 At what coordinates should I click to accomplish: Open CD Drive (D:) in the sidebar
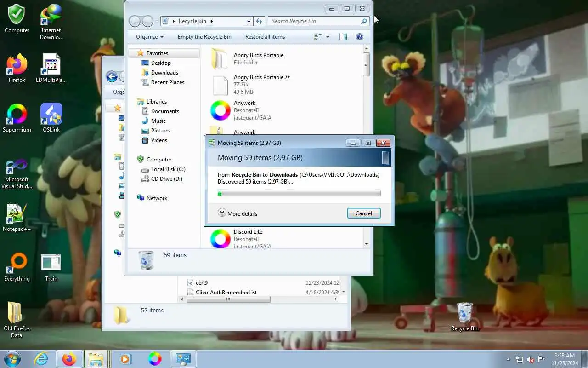(x=167, y=179)
